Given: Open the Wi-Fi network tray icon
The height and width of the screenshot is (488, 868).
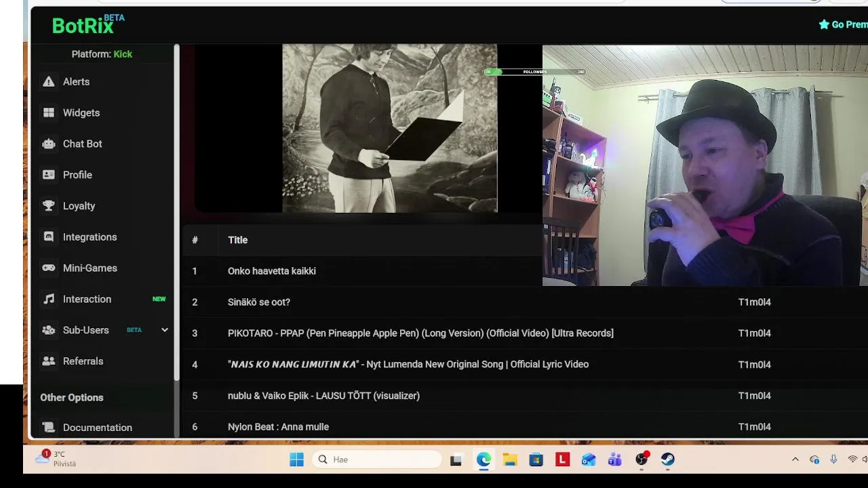Looking at the screenshot, I should 852,460.
